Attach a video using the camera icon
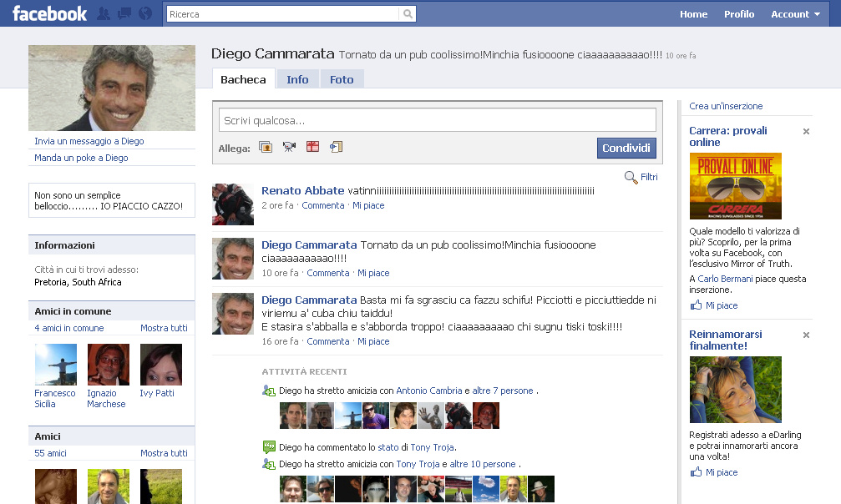841x504 pixels. (290, 148)
